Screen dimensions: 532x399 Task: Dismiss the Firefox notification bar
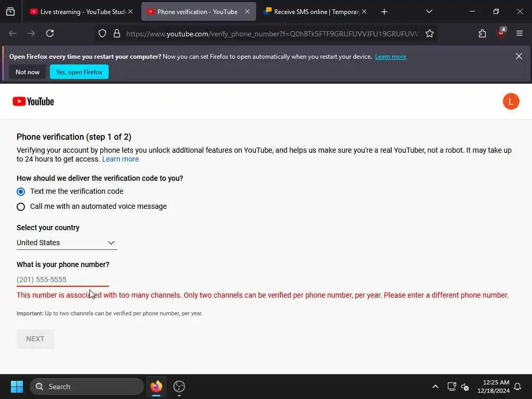(x=519, y=56)
